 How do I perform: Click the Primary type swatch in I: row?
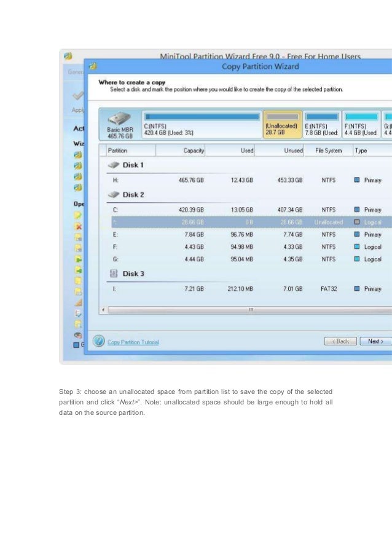[357, 288]
